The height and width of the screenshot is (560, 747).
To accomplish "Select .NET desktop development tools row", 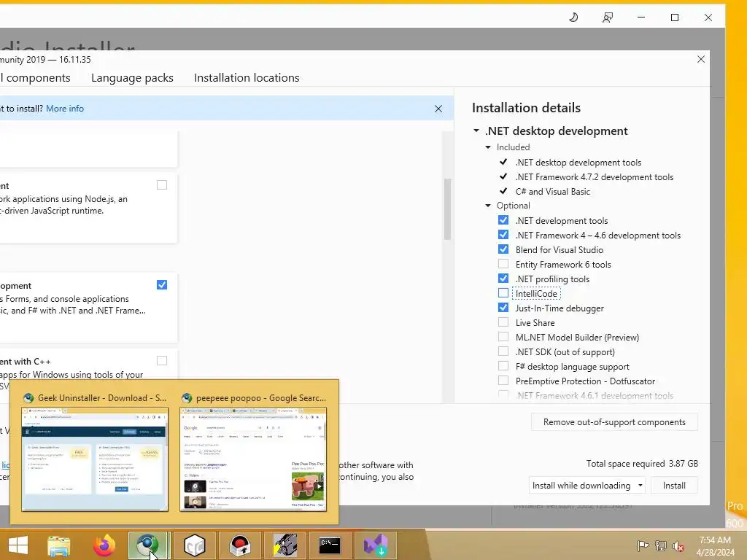I will (578, 163).
